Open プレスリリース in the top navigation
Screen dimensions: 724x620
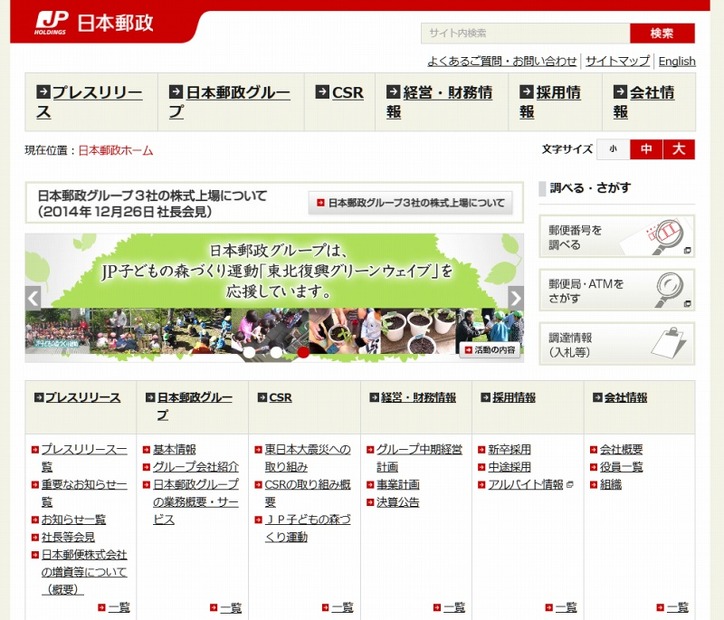(x=90, y=102)
